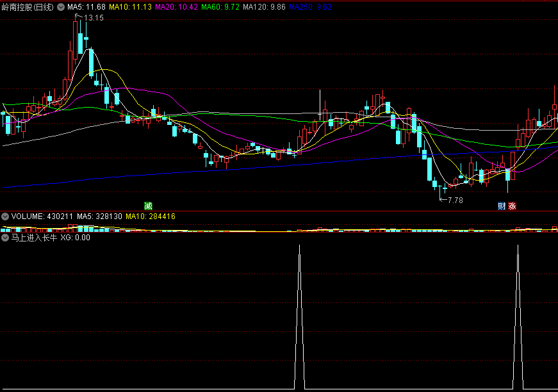
Task: Select the blue MA250: 9.62 label
Action: 310,7
